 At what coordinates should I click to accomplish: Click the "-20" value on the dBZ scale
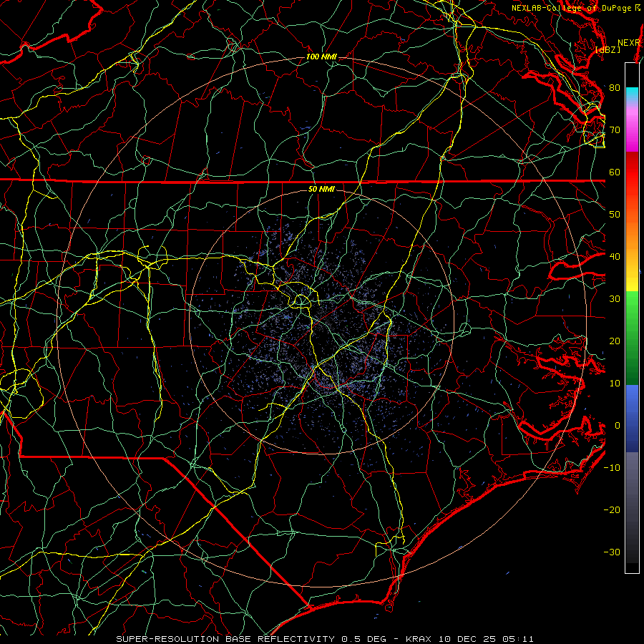[x=612, y=510]
